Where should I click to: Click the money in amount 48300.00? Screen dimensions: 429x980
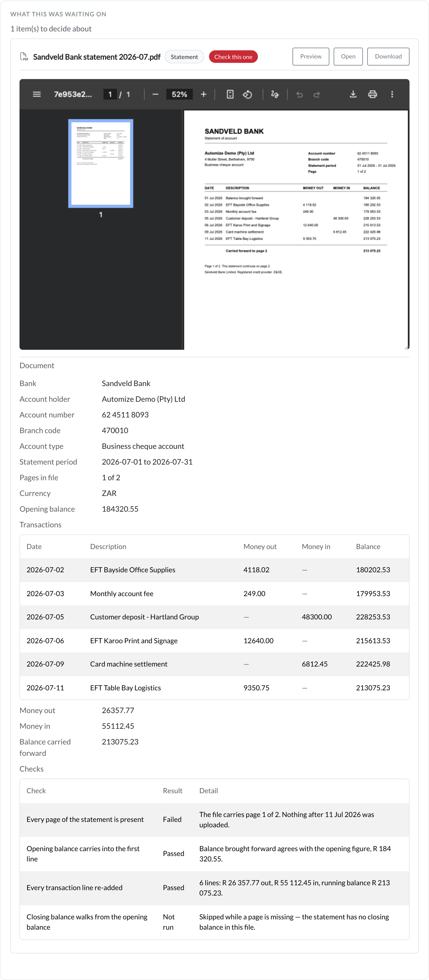point(317,617)
